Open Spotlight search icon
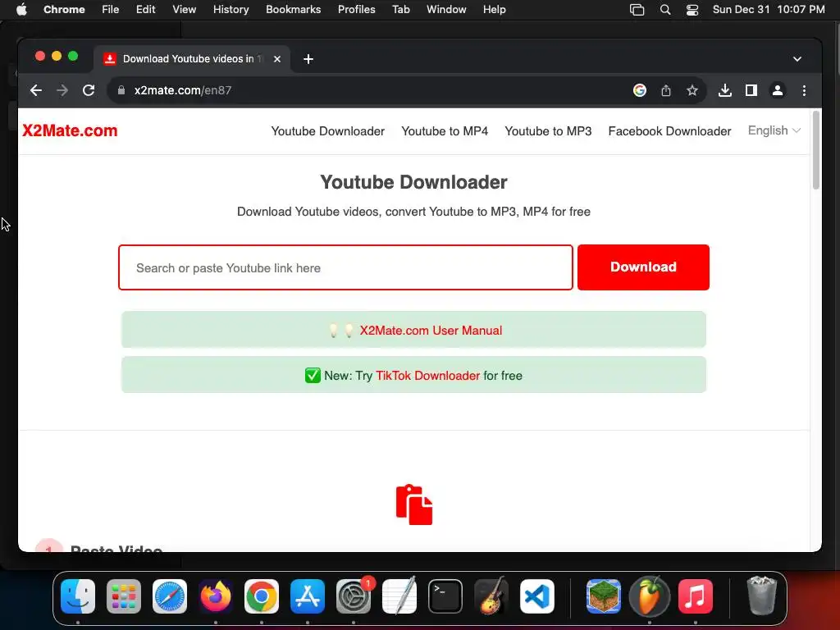The width and height of the screenshot is (840, 630). pos(664,10)
